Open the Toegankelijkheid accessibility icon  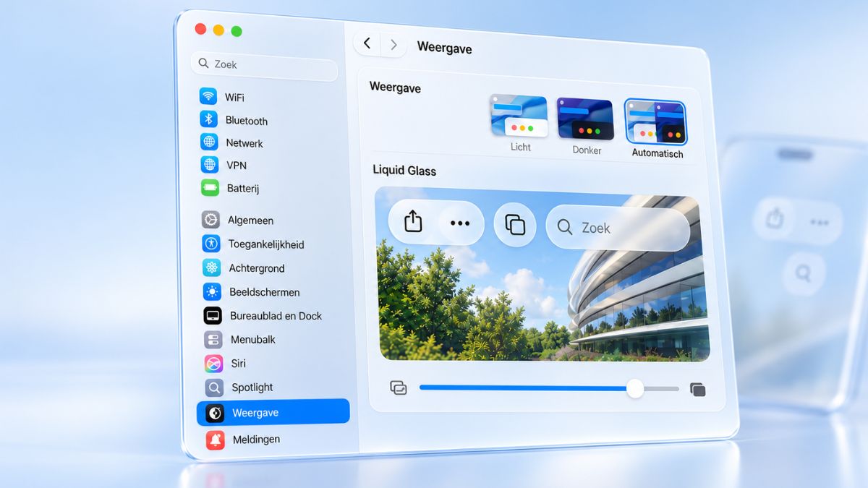pyautogui.click(x=211, y=244)
